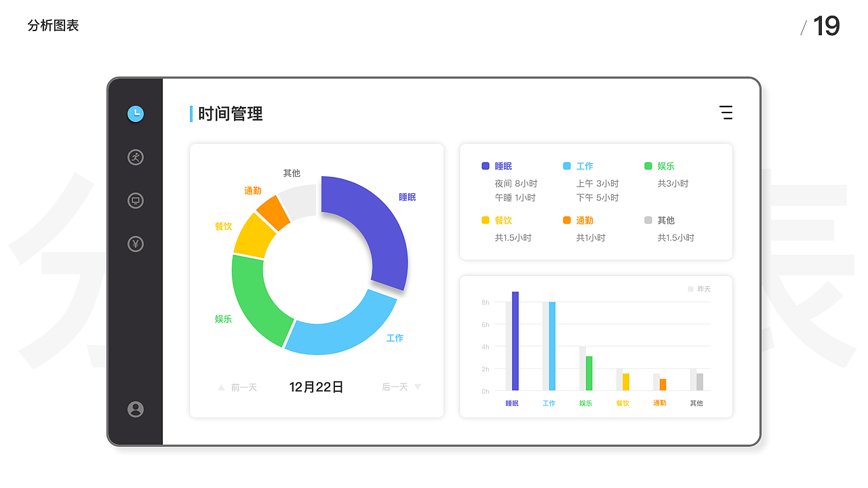The height and width of the screenshot is (488, 868).
Task: Click the purple 睡眠 legend swatch
Action: pyautogui.click(x=486, y=166)
